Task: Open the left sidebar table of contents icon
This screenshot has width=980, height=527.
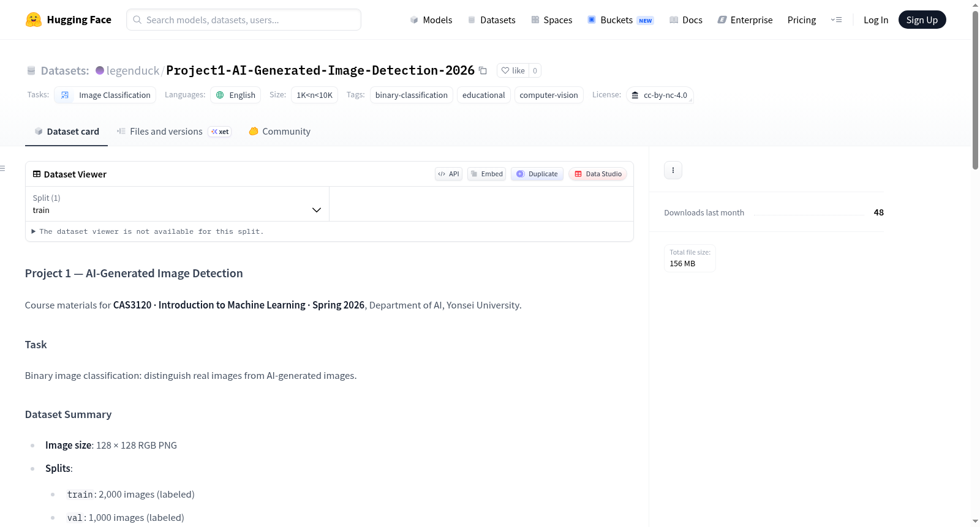Action: click(3, 168)
